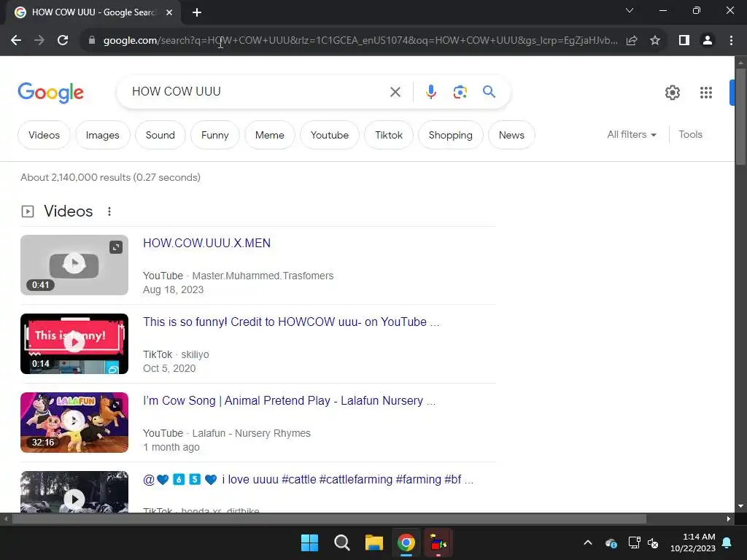Close the HOW COW UUU tab
This screenshot has width=747, height=560.
tap(169, 12)
